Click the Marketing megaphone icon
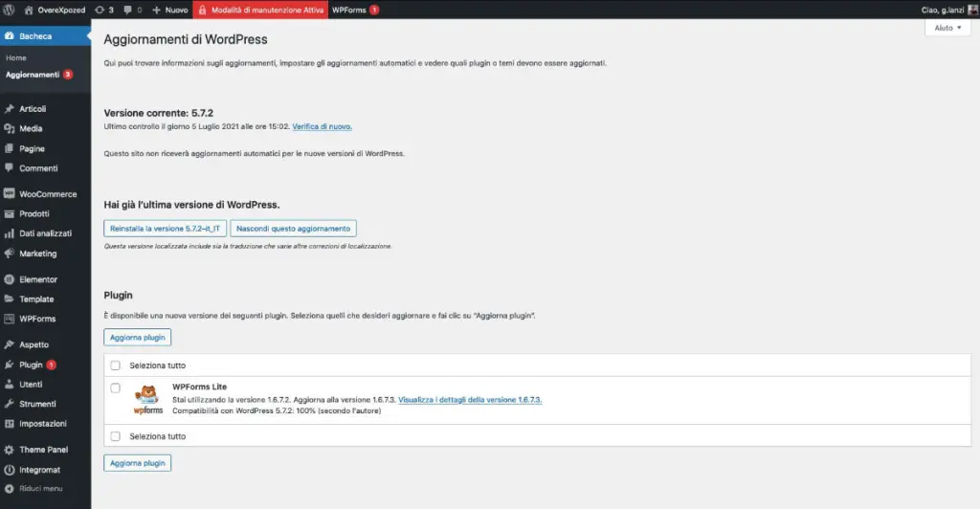980x509 pixels. [9, 254]
